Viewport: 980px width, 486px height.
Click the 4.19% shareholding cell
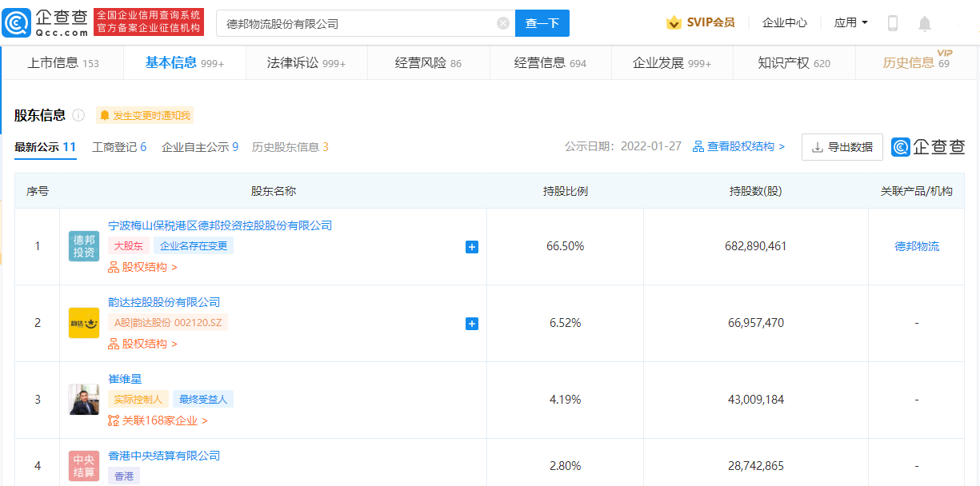tap(566, 400)
